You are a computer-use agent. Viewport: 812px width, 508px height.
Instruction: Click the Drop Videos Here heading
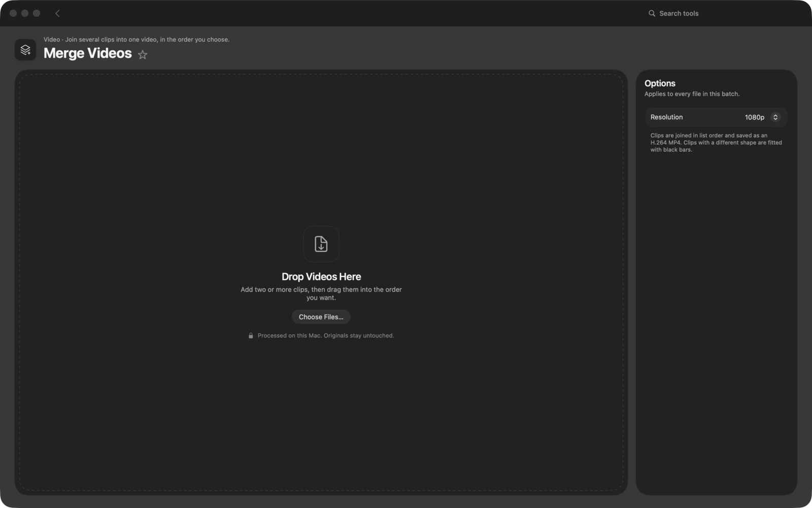click(321, 277)
